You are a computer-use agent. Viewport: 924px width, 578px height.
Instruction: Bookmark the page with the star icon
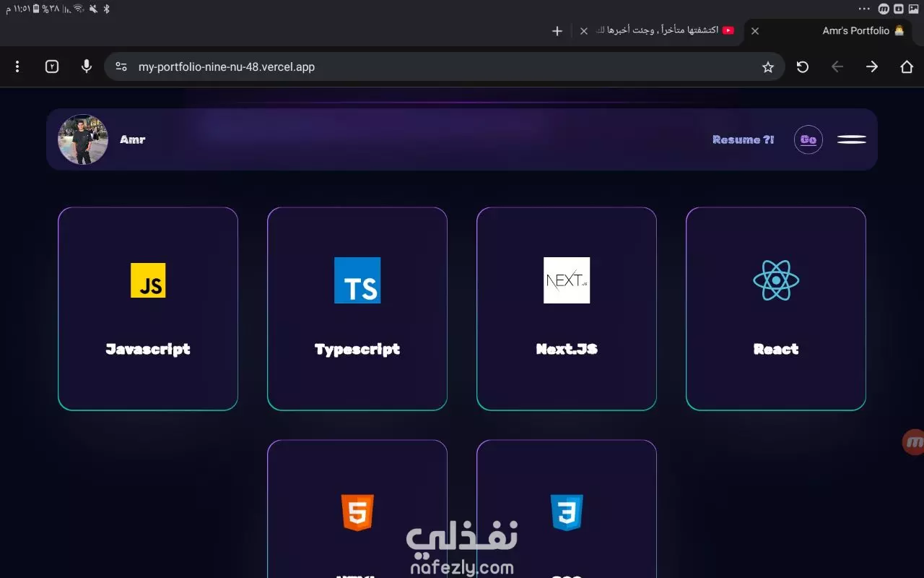(768, 67)
